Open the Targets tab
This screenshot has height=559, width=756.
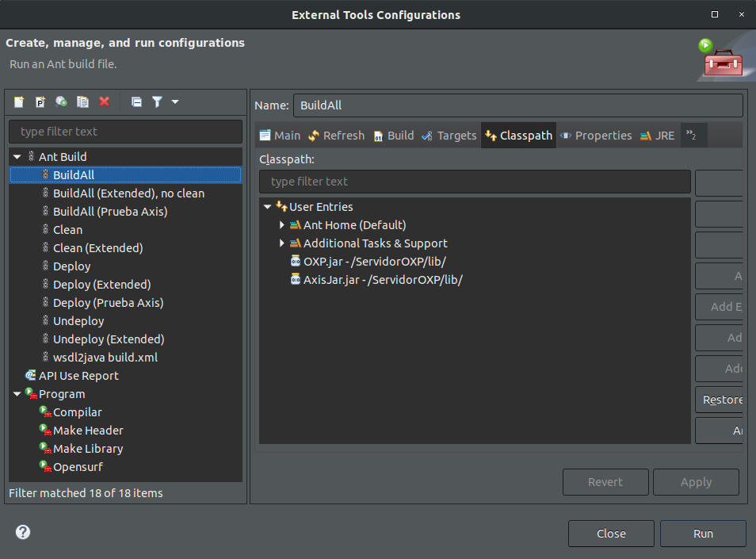point(449,136)
